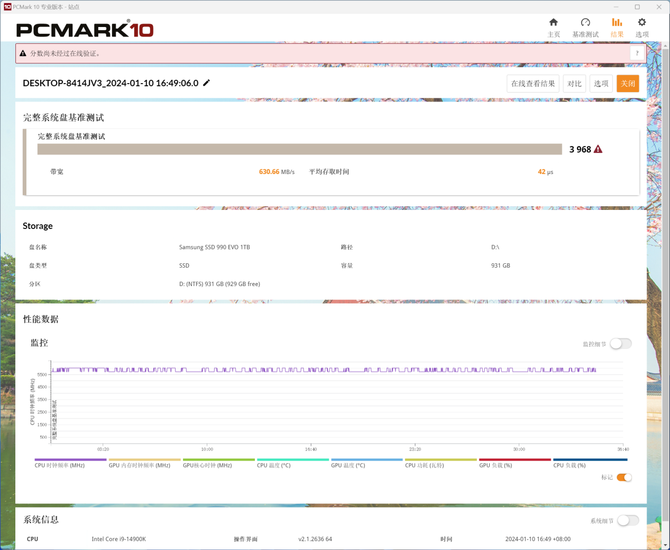Click the Storage section heading
The height and width of the screenshot is (550, 670).
[38, 226]
